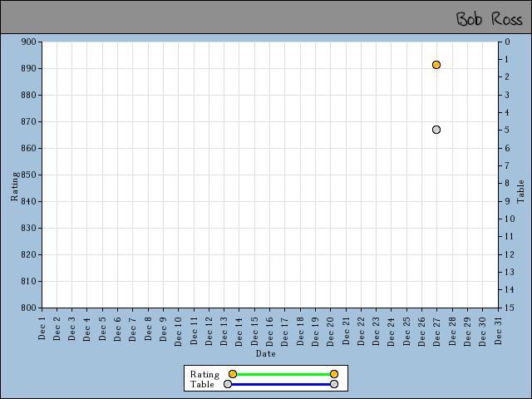Click the left orange Rating legend marker
The width and height of the screenshot is (532, 399).
(x=233, y=374)
